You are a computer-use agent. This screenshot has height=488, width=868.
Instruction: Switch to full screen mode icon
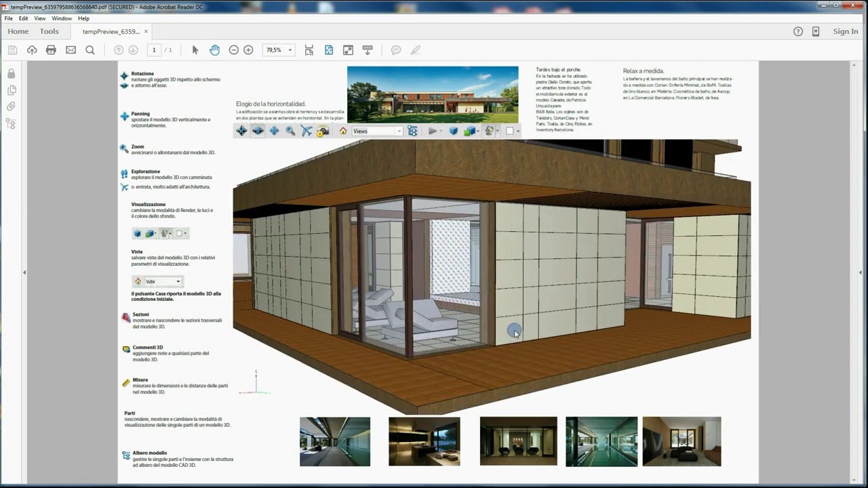[x=348, y=50]
